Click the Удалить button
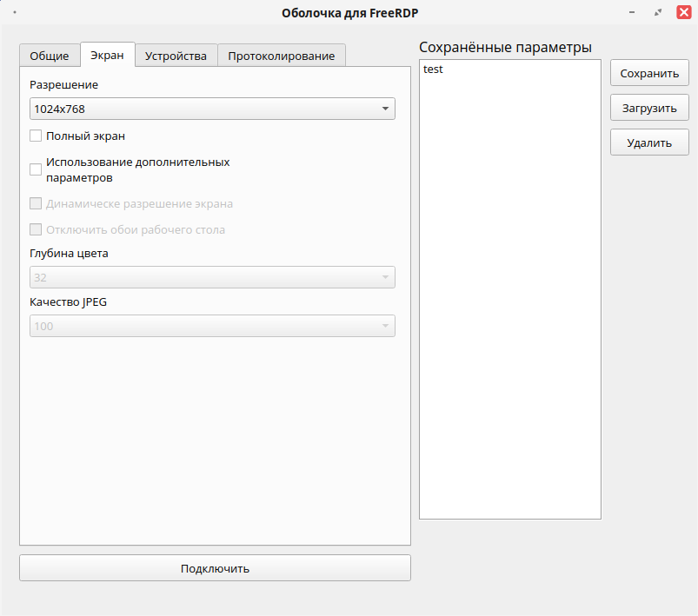 pyautogui.click(x=649, y=142)
